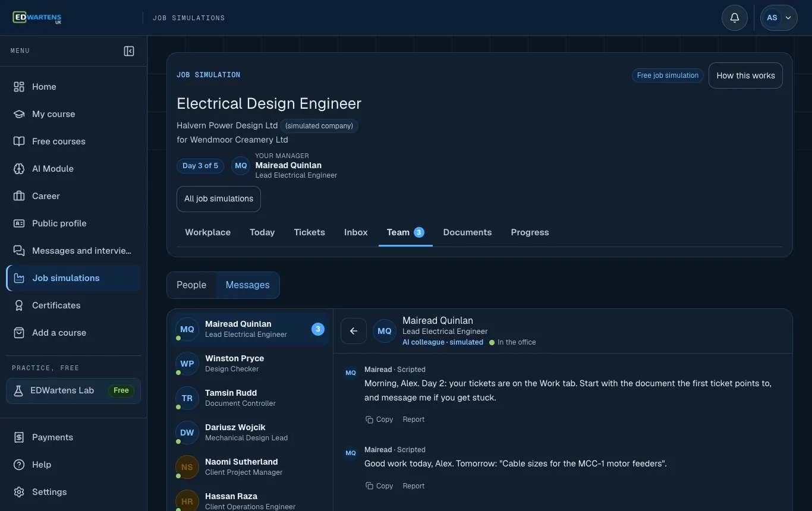Click the Add a course bag icon
812x511 pixels.
[19, 333]
